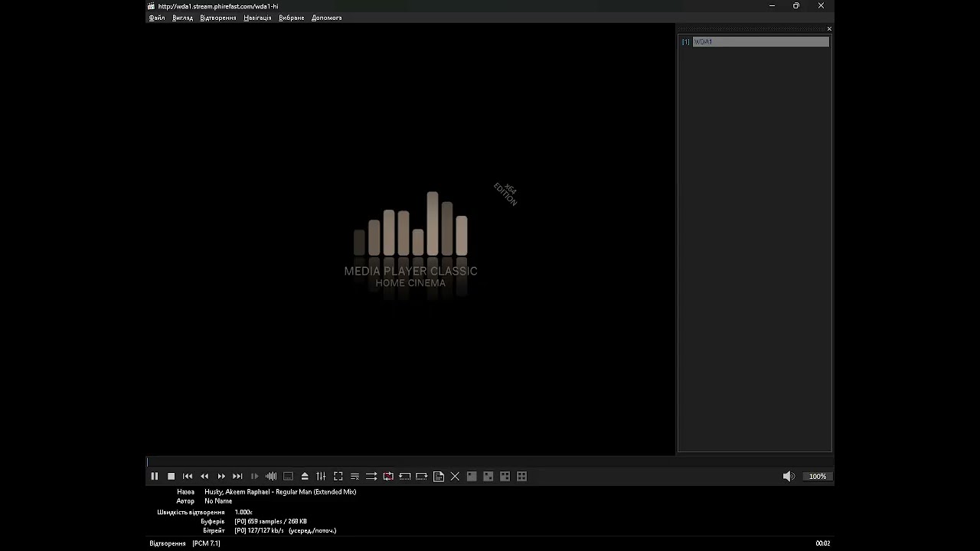Open the Вибране menu
Screen dimensions: 980x551
pos(291,18)
